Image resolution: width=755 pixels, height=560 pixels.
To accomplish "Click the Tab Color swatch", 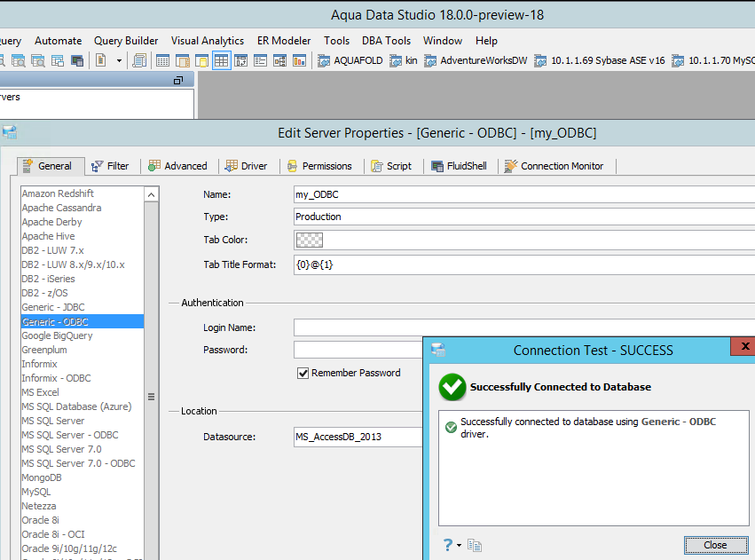I will click(x=310, y=240).
